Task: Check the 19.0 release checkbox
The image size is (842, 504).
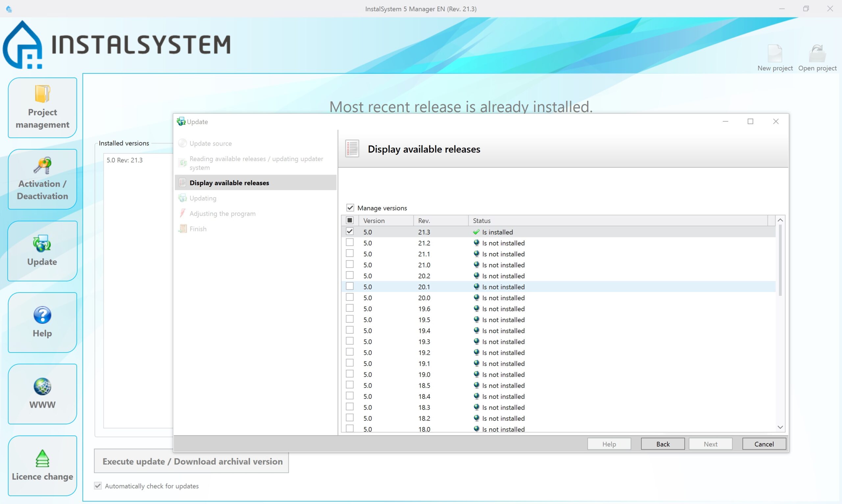Action: coord(350,373)
